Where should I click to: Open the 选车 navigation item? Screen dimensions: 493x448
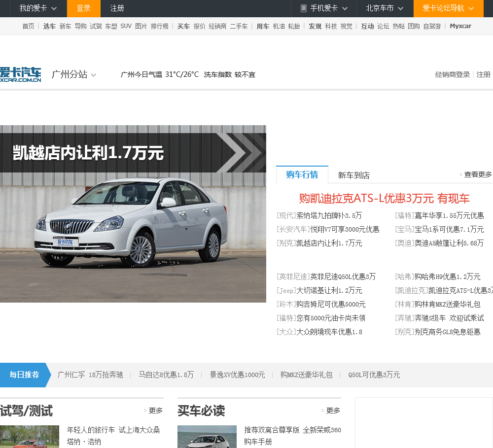click(49, 26)
